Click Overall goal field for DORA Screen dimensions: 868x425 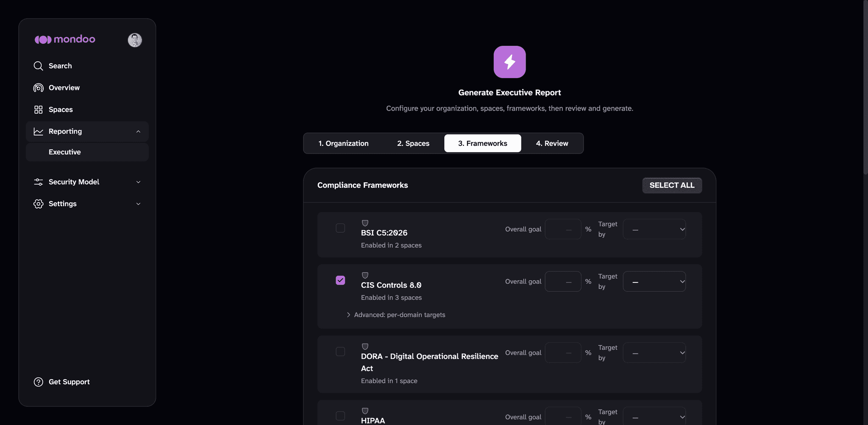click(x=563, y=353)
